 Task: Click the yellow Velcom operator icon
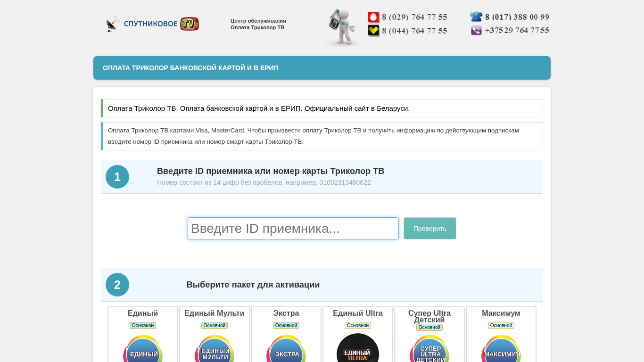click(x=373, y=31)
